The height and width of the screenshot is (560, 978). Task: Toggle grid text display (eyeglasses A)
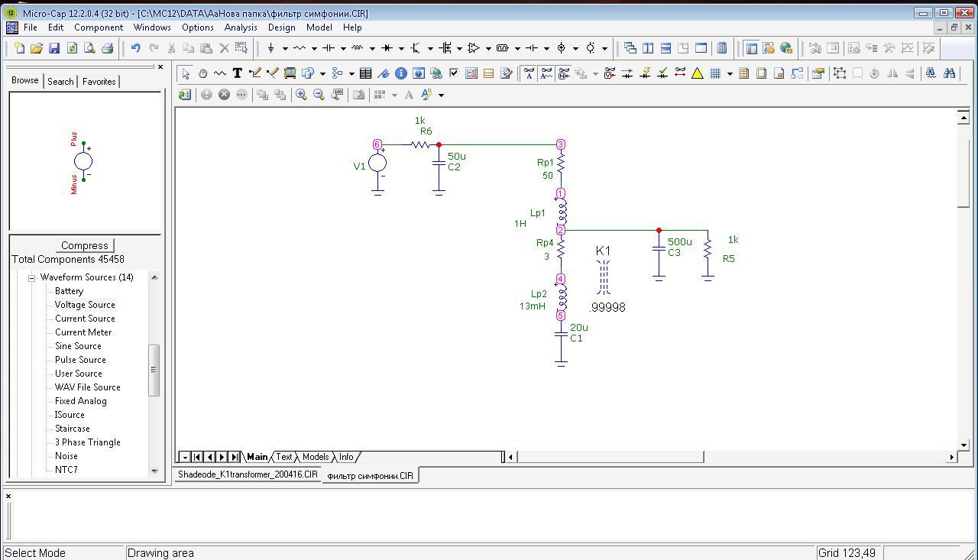click(529, 73)
